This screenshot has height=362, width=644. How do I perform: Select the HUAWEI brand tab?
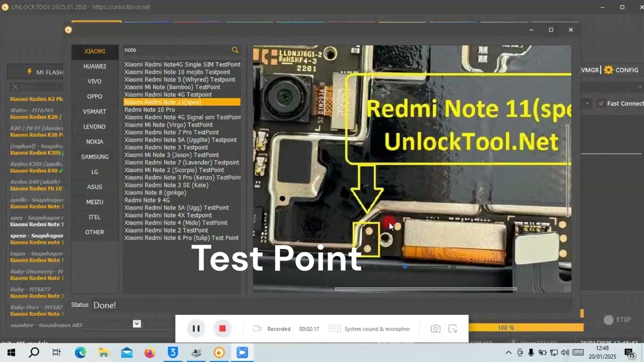tap(95, 66)
